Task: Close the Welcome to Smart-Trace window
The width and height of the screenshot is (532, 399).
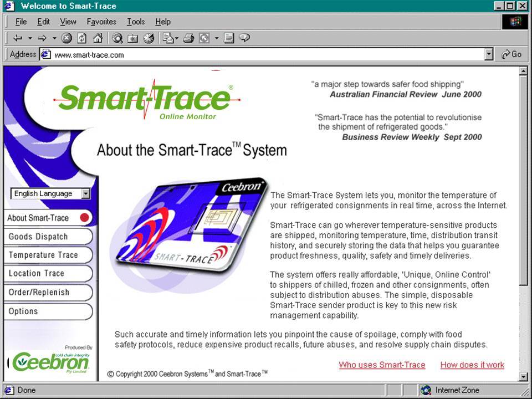Action: 521,6
